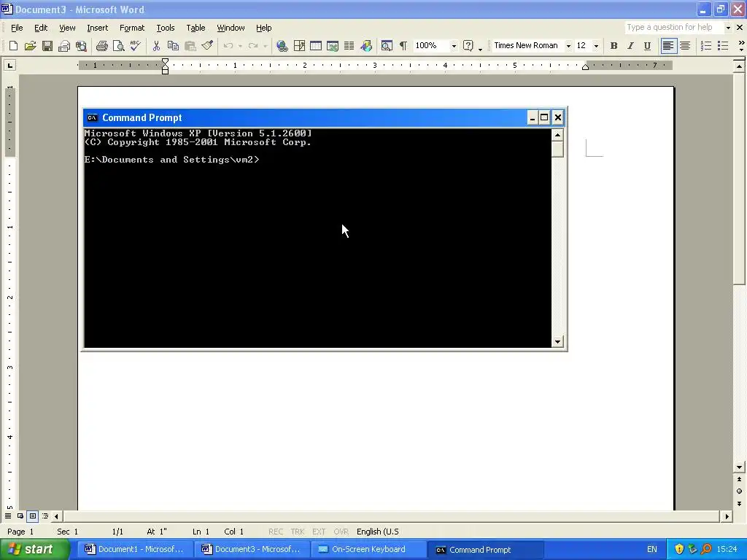Expand Formatting toolbar options chevron
The height and width of the screenshot is (560, 747).
pyautogui.click(x=741, y=46)
